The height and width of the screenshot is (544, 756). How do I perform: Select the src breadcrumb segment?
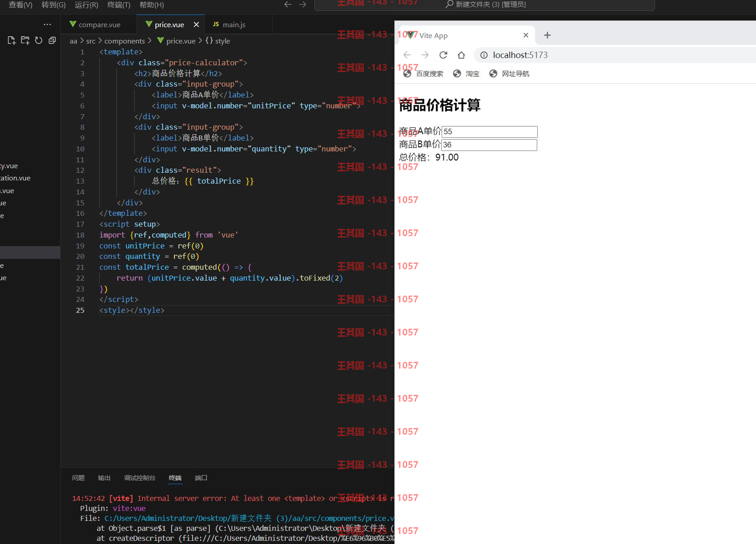tap(91, 41)
